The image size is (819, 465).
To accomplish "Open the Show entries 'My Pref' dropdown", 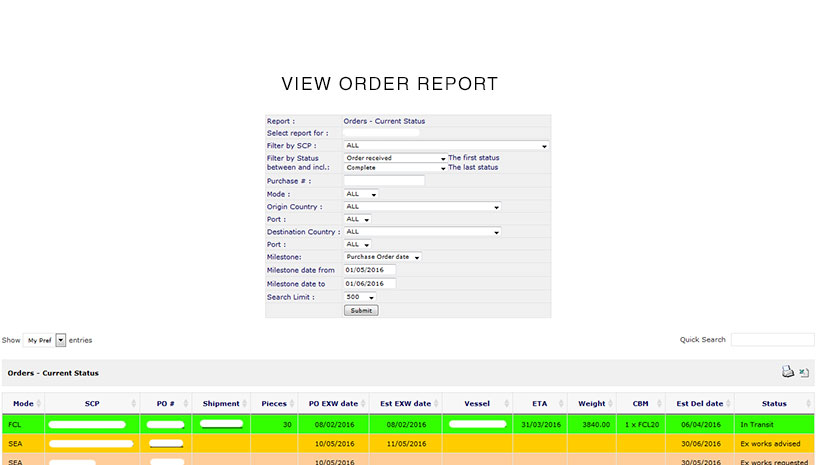I will 45,340.
